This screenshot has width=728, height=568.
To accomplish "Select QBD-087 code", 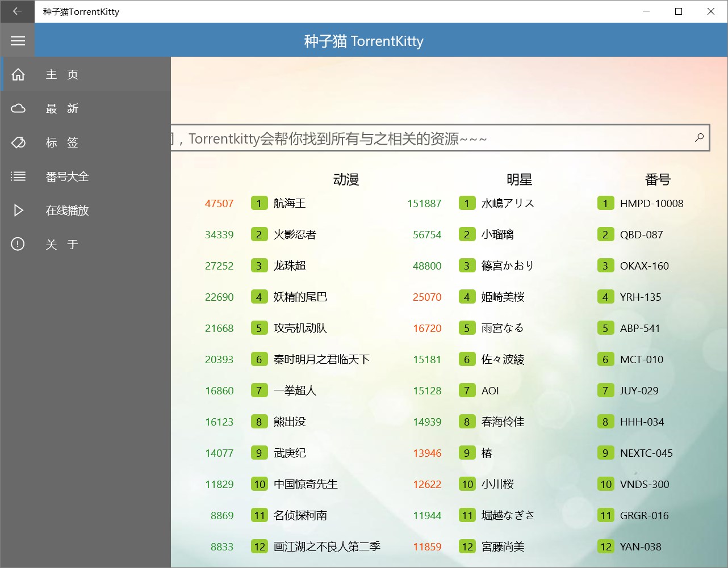I will 642,235.
